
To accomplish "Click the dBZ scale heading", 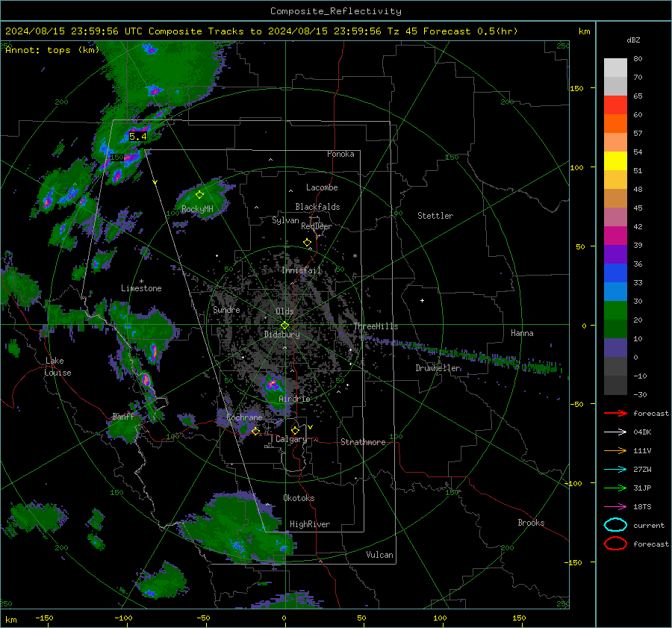I will point(633,40).
